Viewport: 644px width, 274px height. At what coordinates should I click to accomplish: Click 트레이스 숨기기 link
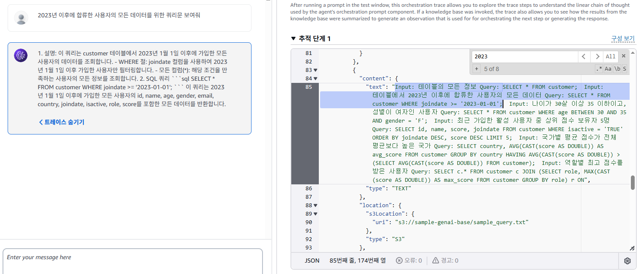point(61,122)
